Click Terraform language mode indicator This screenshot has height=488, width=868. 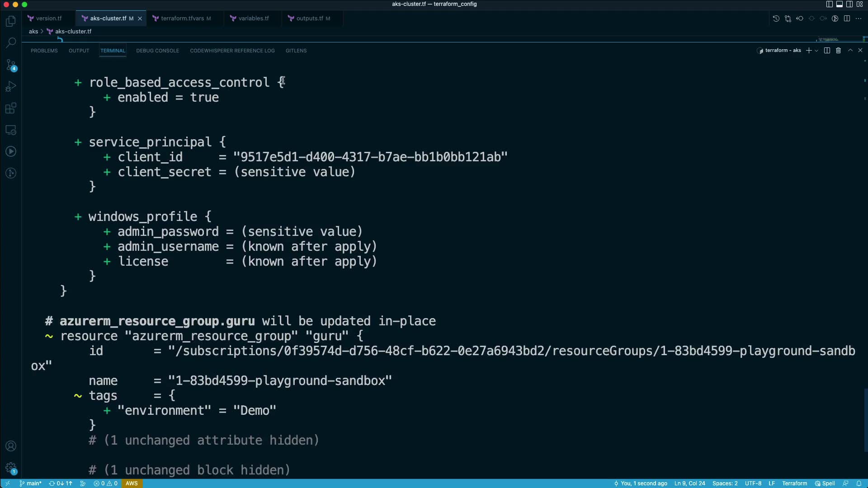794,483
